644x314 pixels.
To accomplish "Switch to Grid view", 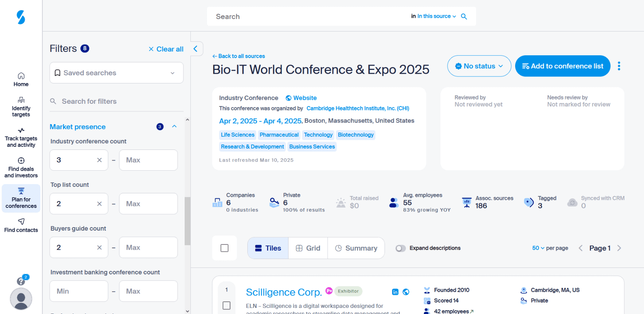I will tap(308, 248).
